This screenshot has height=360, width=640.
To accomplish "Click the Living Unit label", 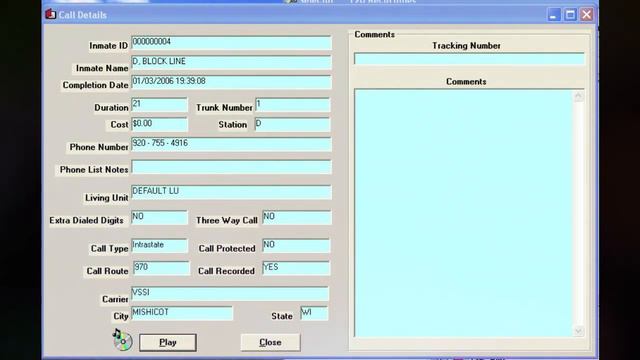I will pyautogui.click(x=107, y=198).
